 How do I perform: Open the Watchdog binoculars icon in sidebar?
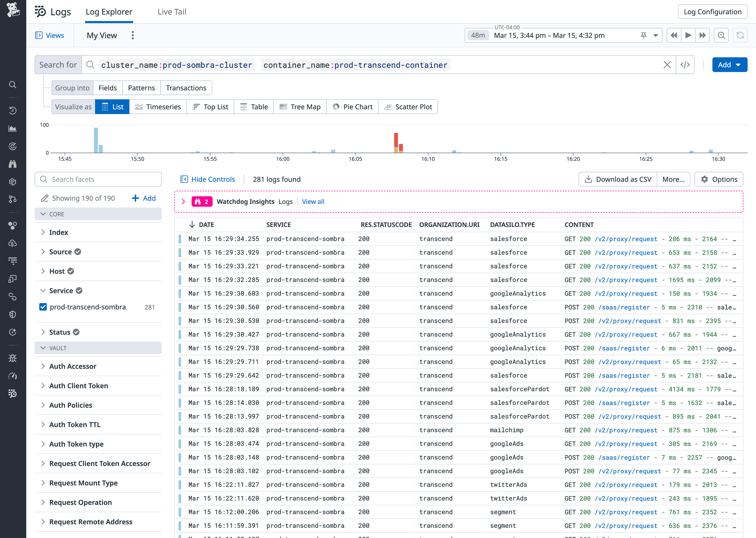coord(13,164)
